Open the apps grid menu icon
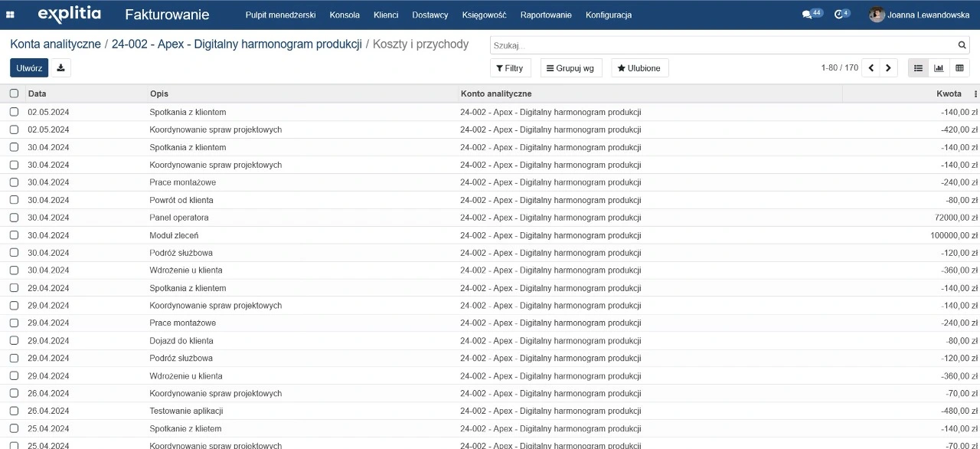Image resolution: width=980 pixels, height=449 pixels. 11,15
